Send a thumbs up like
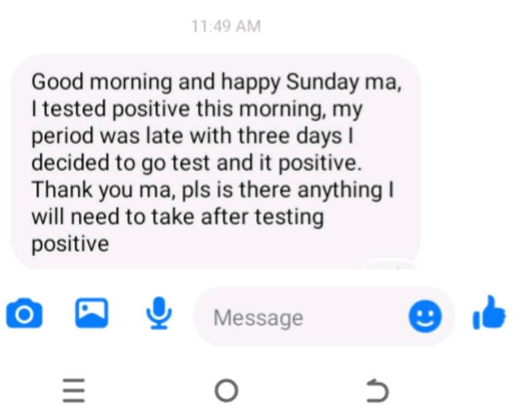 pyautogui.click(x=489, y=313)
